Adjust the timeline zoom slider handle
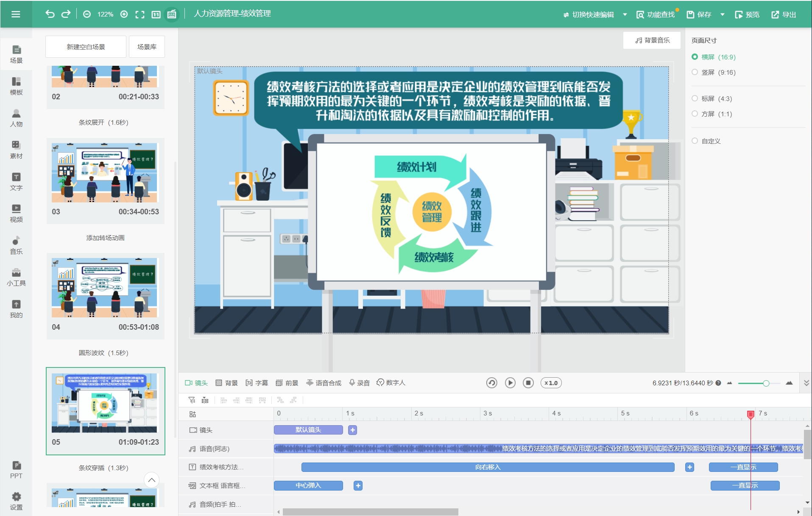This screenshot has width=812, height=516. tap(766, 383)
